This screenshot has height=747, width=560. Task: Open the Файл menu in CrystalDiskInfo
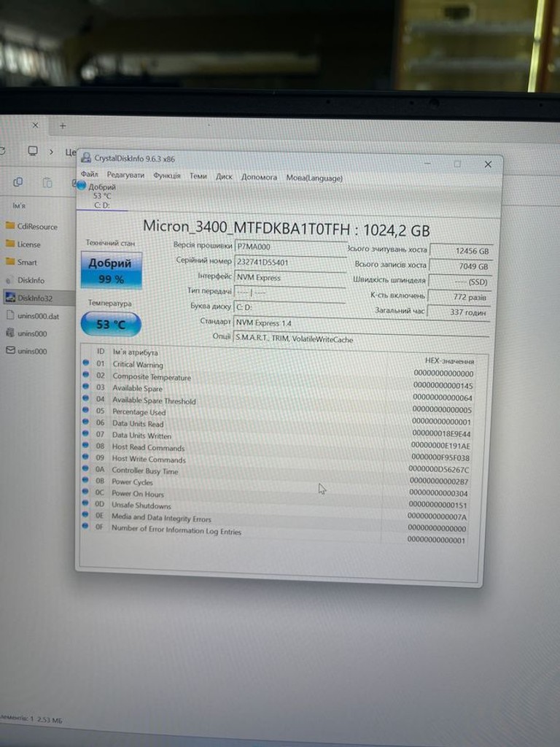point(89,174)
